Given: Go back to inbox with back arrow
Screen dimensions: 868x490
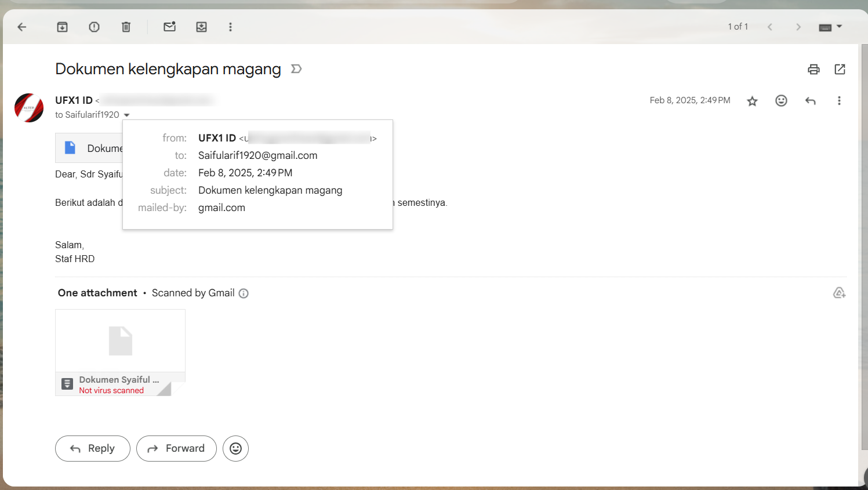Looking at the screenshot, I should pyautogui.click(x=22, y=27).
